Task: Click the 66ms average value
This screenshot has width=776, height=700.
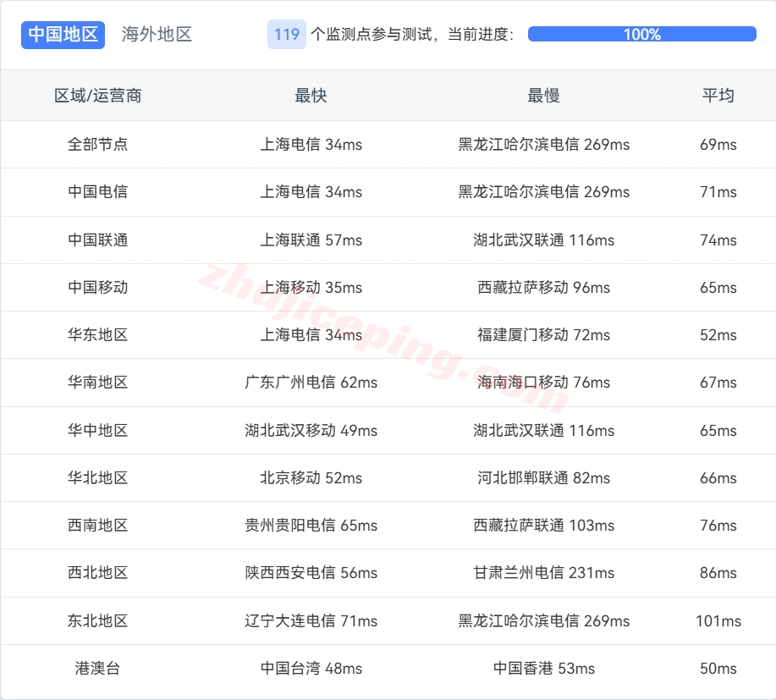Action: click(718, 478)
